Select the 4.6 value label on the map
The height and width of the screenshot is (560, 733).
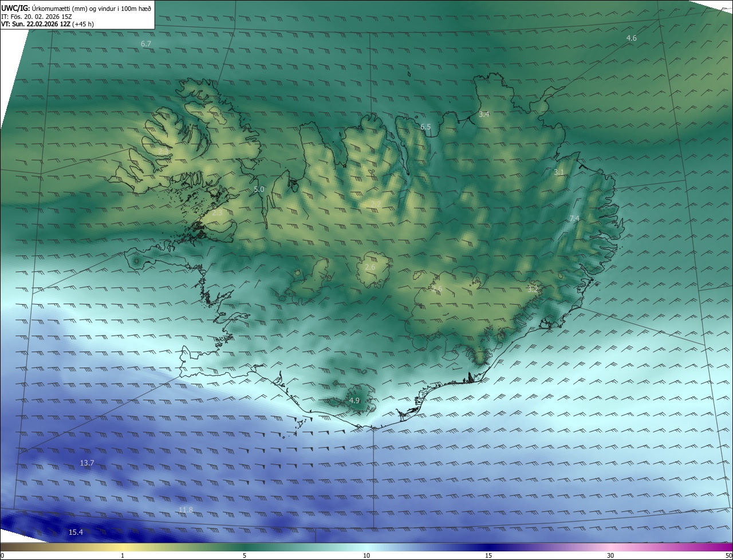coord(631,38)
